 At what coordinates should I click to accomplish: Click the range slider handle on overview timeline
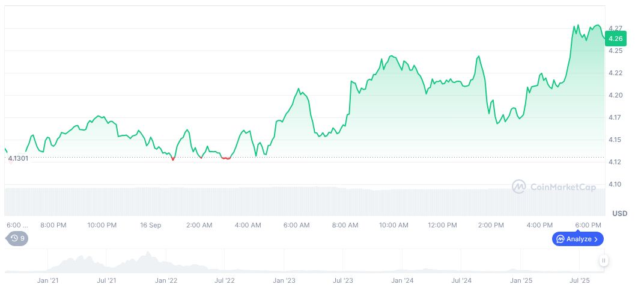tap(603, 261)
